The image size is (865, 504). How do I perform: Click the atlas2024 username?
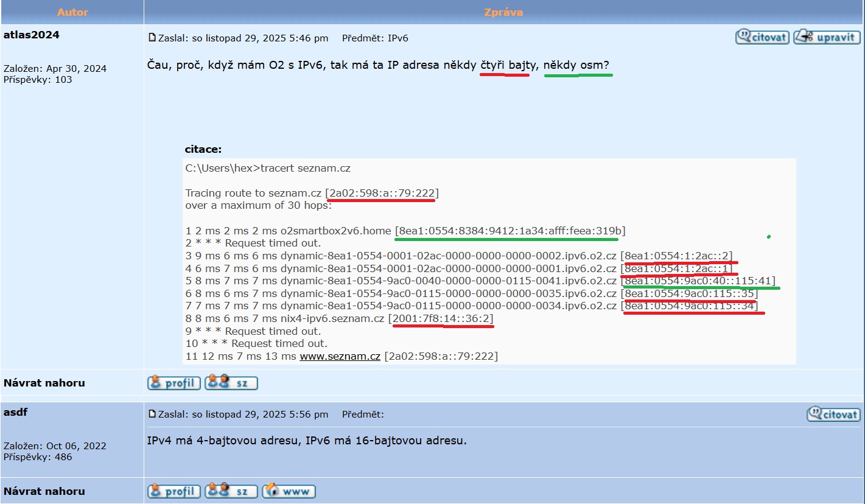[32, 35]
